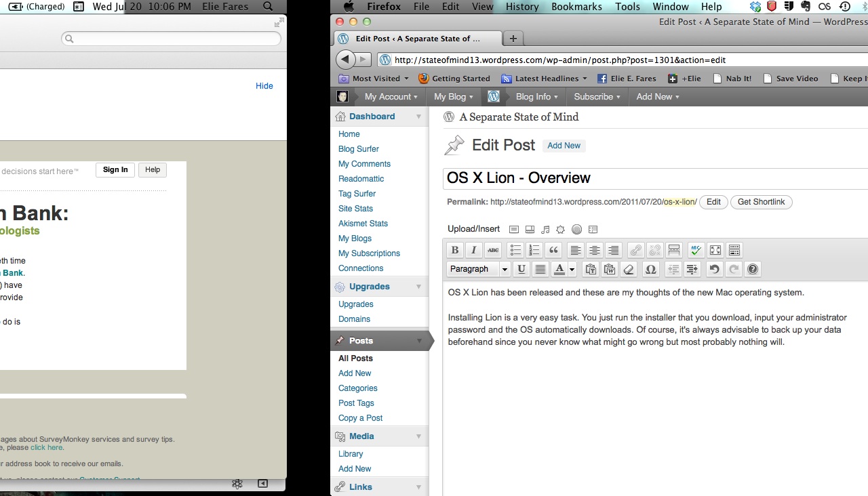868x496 pixels.
Task: Click the remove formatting eraser icon
Action: [x=629, y=269]
